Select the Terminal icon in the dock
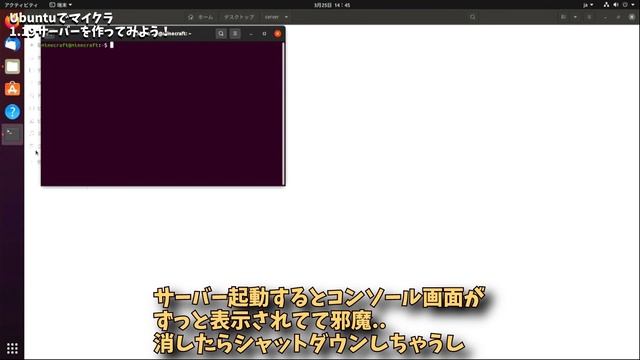 click(12, 134)
